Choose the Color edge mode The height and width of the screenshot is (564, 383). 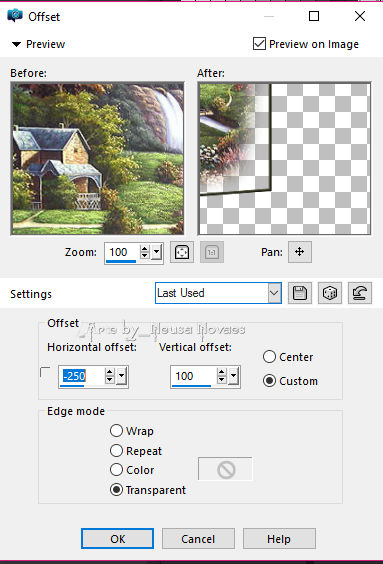click(x=116, y=469)
